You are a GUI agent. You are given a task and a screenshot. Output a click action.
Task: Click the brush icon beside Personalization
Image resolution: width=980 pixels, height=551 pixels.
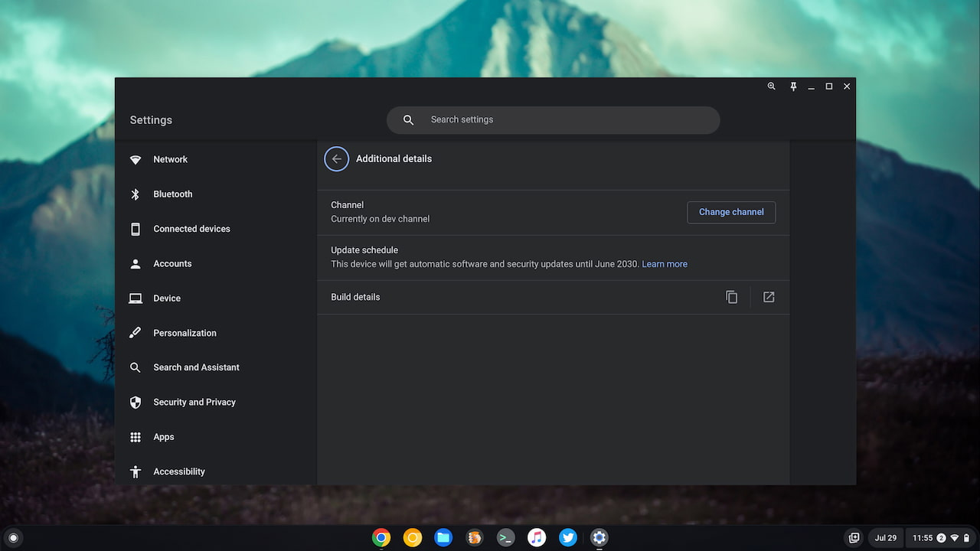(136, 333)
